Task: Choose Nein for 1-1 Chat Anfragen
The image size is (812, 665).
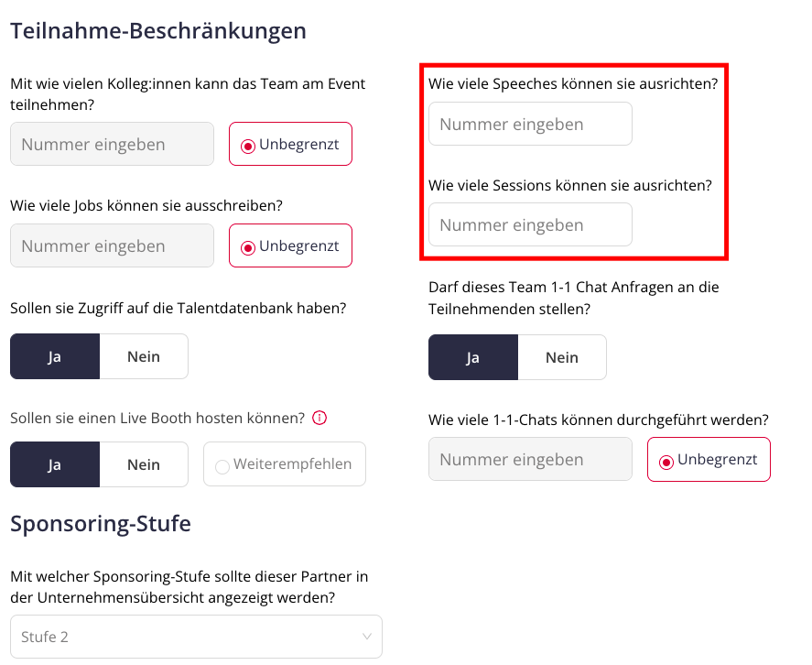Action: click(x=562, y=357)
